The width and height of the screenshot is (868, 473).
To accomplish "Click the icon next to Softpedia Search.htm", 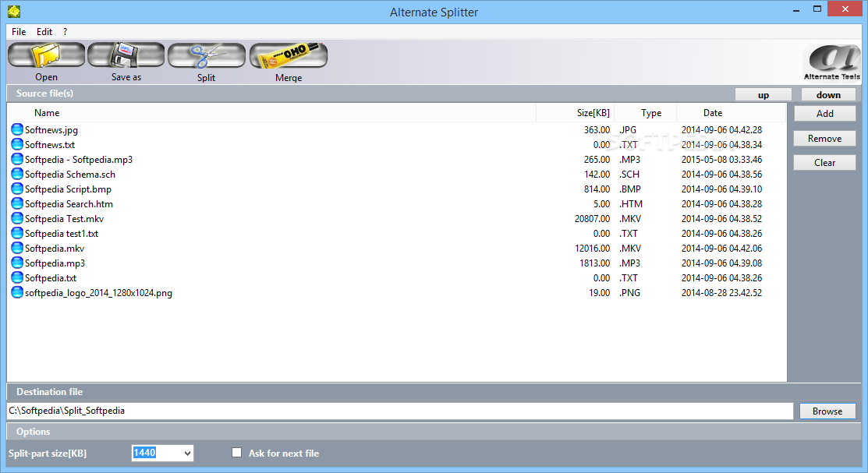I will tap(17, 203).
